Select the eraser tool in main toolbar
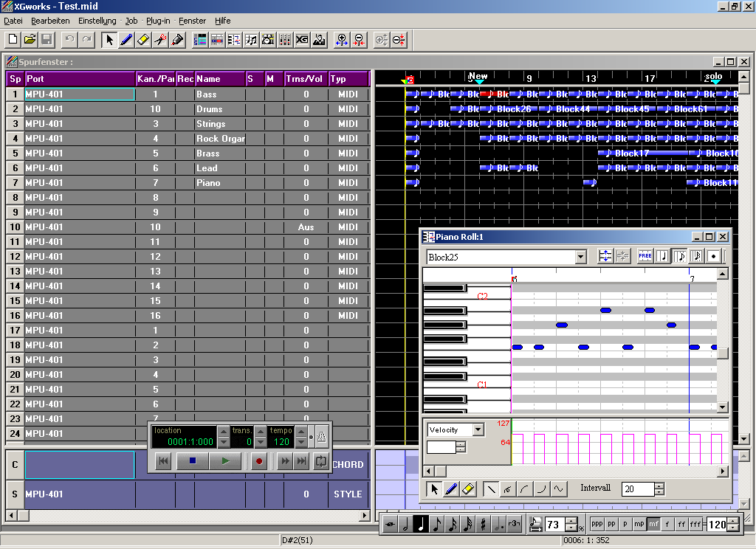The image size is (756, 549). coord(143,40)
